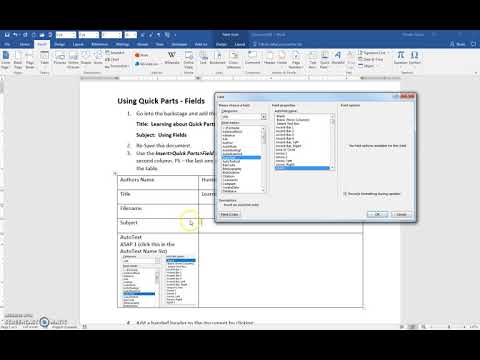Open the Page Number menu
Screen dimensions: 480x360
tap(296, 60)
